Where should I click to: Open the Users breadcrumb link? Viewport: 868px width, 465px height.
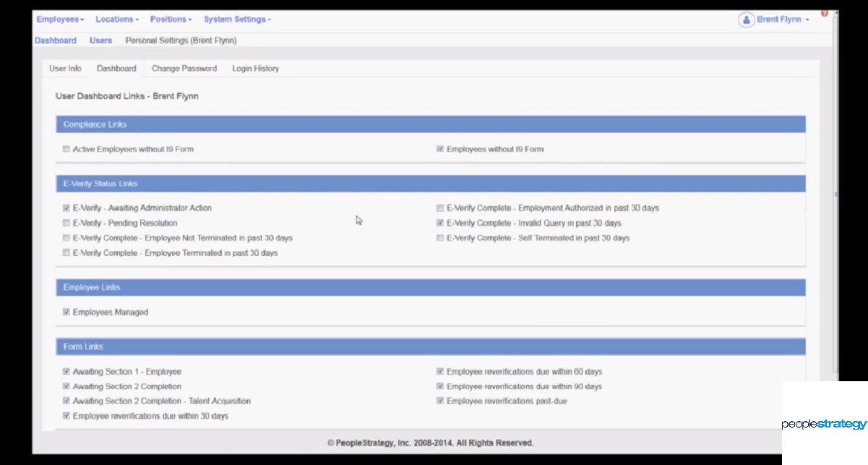tap(100, 40)
